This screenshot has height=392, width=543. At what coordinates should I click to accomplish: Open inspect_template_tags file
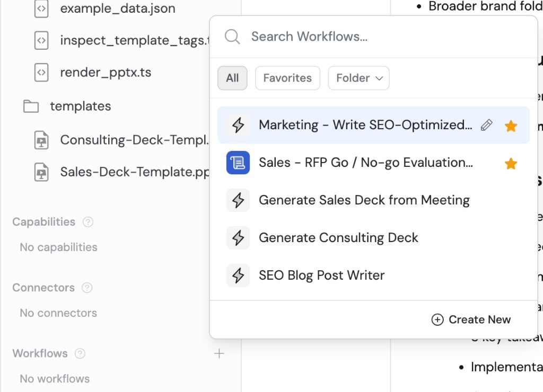tap(134, 40)
